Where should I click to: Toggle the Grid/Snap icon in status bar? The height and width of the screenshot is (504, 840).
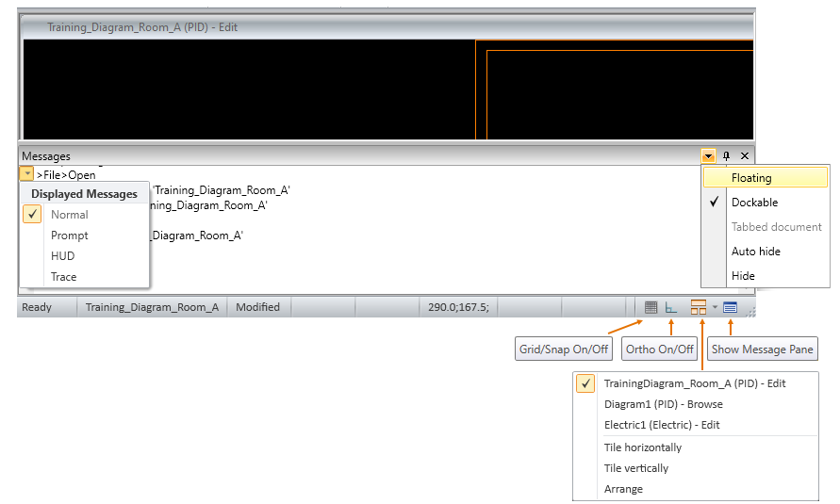pos(651,307)
